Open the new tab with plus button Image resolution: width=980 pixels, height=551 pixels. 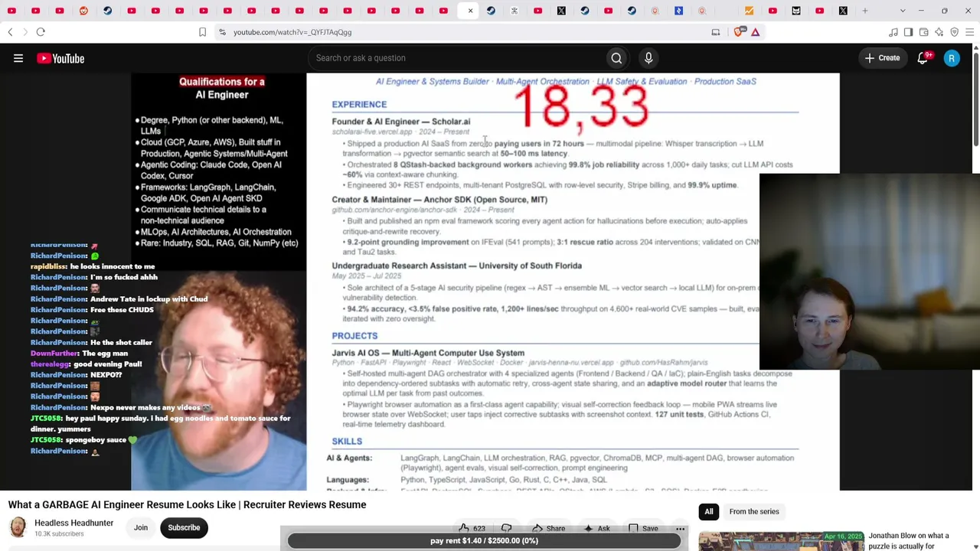point(865,11)
